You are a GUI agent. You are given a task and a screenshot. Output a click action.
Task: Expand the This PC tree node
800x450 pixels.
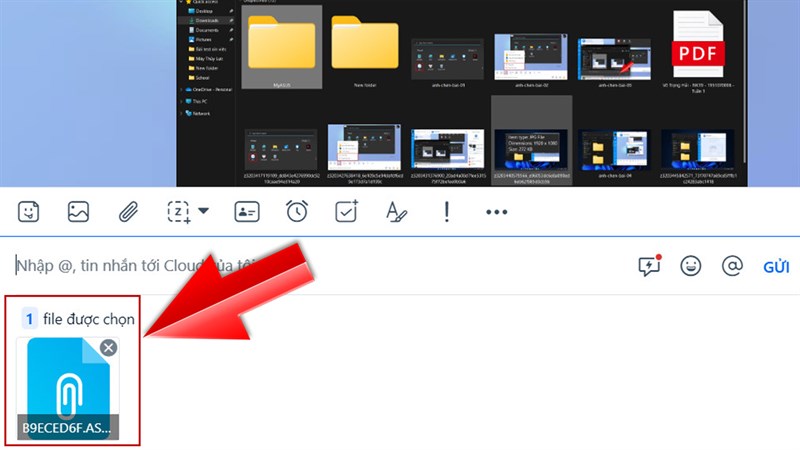[181, 101]
